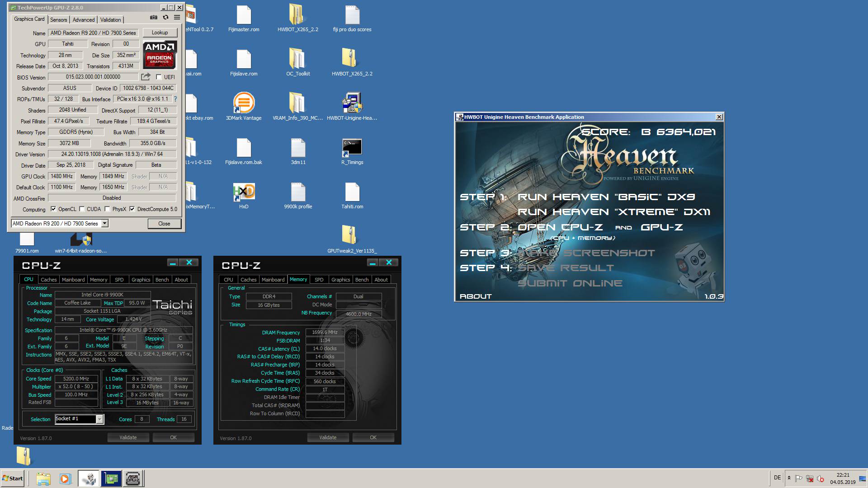868x488 pixels.
Task: Open Graphics tab in right CPU-Z window
Action: pos(340,280)
